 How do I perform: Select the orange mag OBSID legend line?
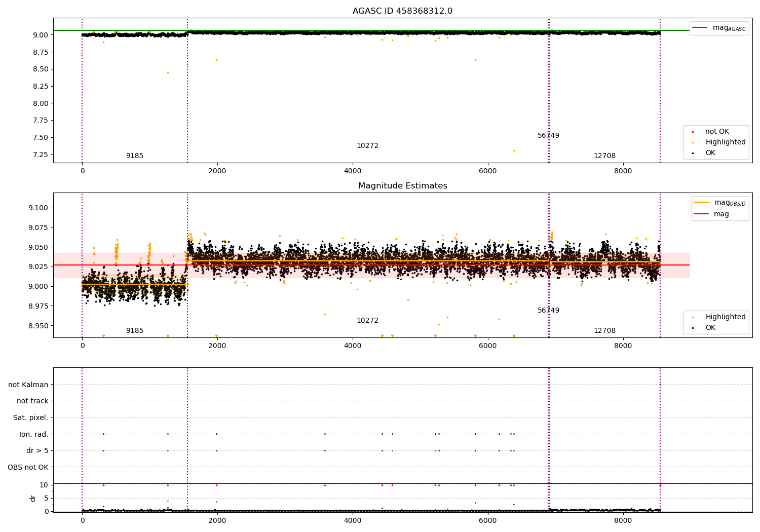[701, 203]
